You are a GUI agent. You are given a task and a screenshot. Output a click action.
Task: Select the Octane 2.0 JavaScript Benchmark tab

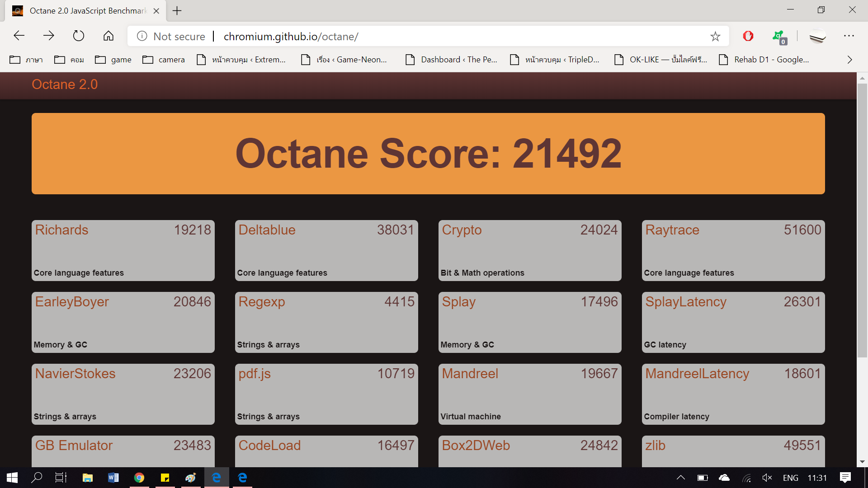tap(86, 11)
